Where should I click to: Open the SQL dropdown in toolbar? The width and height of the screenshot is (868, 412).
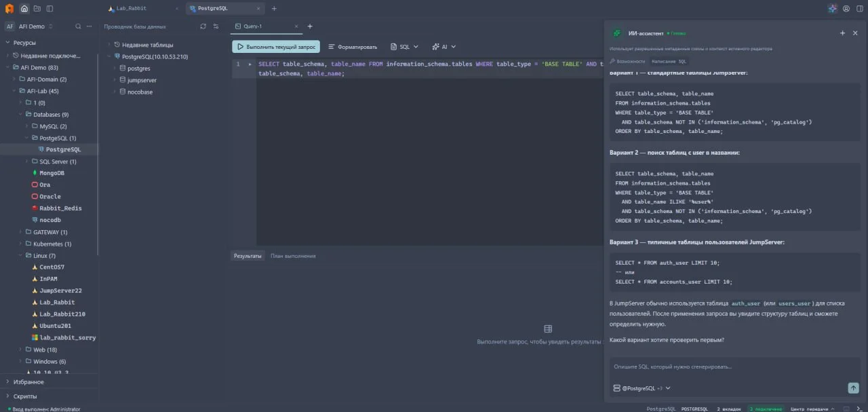click(x=405, y=47)
